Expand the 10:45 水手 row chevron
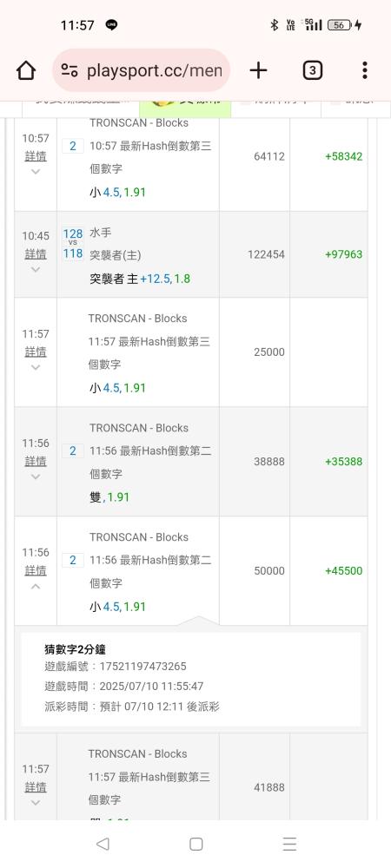391x868 pixels. click(36, 270)
